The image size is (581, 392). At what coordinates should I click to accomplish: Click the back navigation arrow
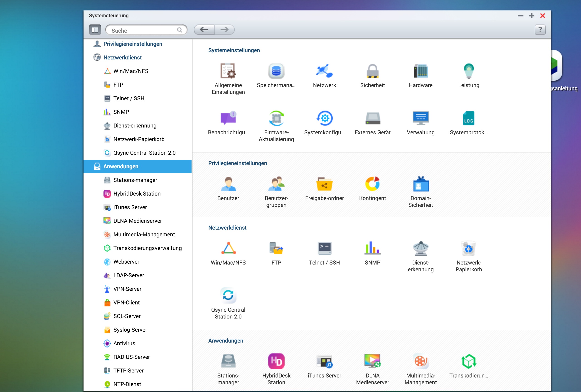pyautogui.click(x=204, y=30)
